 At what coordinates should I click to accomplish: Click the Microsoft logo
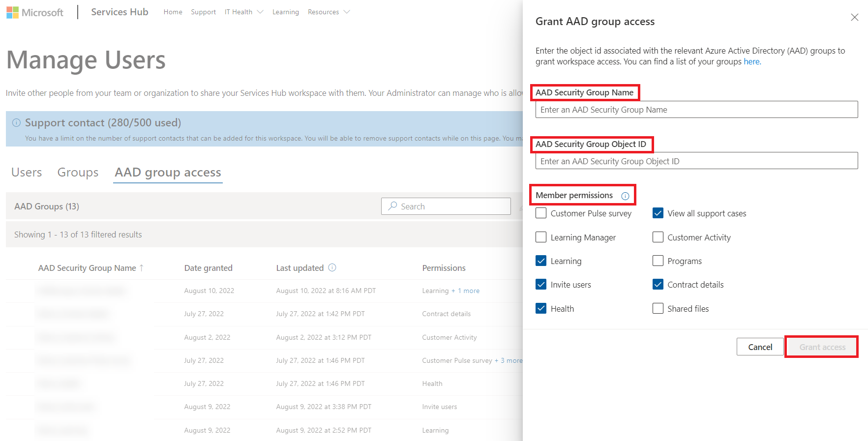[34, 12]
